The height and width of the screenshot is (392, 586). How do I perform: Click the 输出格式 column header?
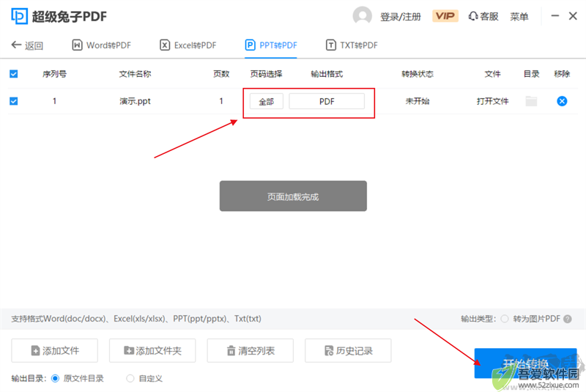(x=327, y=74)
